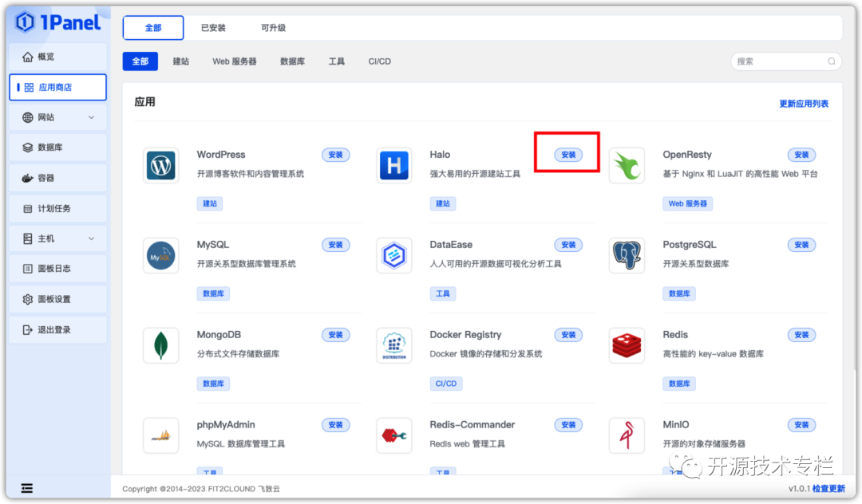Screen dimensions: 862x504
Task: Install Halo with 安装 button
Action: [568, 155]
